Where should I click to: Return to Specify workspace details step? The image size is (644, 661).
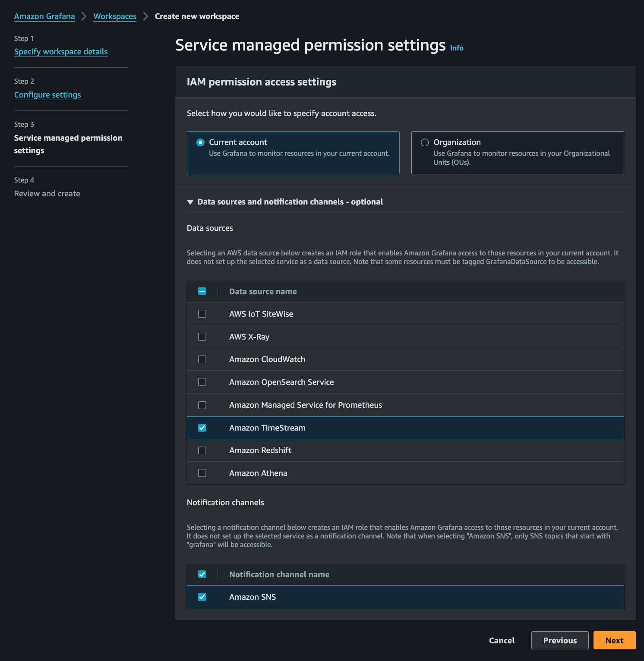[x=61, y=52]
